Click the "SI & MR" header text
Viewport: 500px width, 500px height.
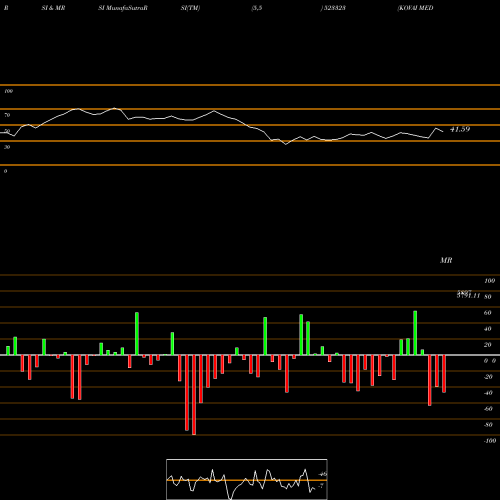(x=53, y=8)
